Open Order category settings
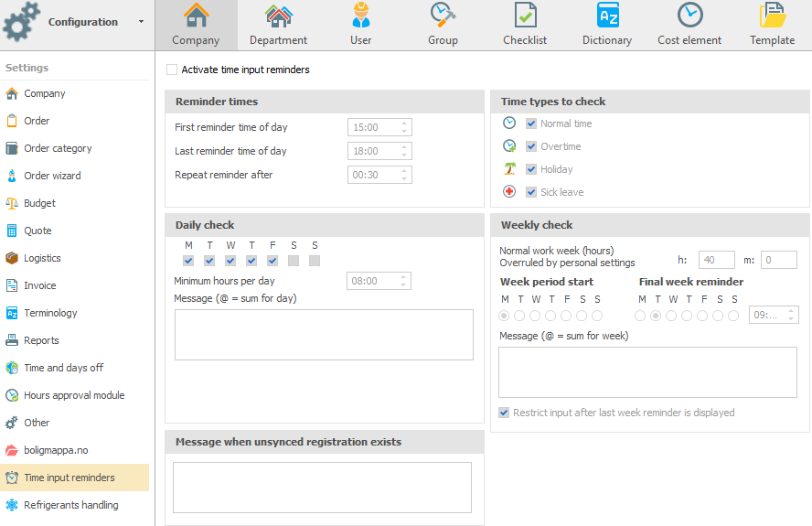 pos(75,148)
